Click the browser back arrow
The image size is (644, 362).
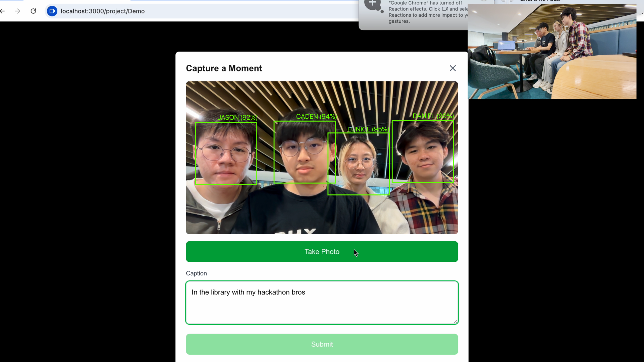click(3, 11)
